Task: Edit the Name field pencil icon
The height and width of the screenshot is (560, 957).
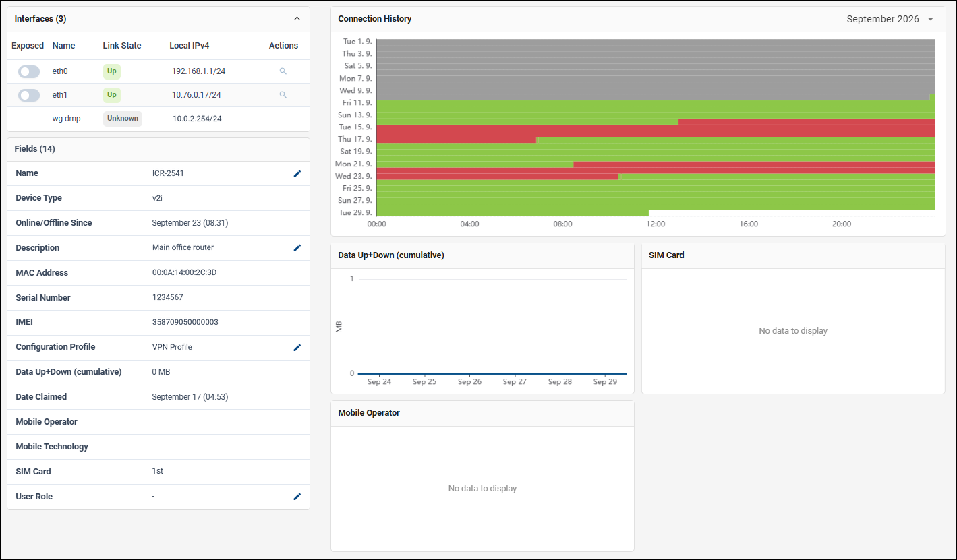Action: [x=297, y=174]
